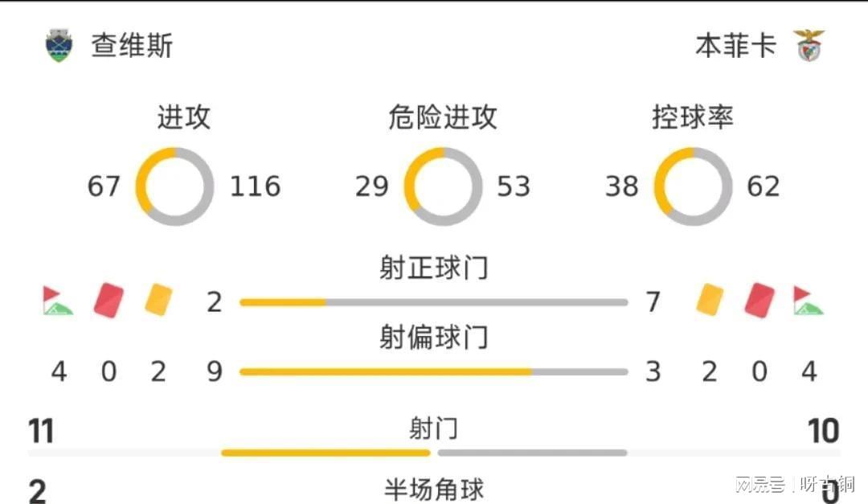Select the 查维斯 team name
Screen dimensions: 868x504
[132, 46]
